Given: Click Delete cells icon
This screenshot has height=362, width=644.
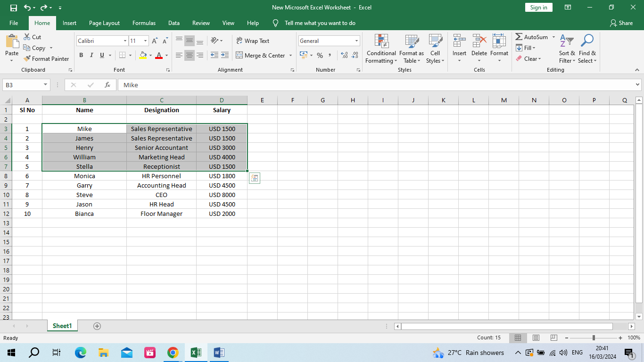Looking at the screenshot, I should [x=479, y=41].
